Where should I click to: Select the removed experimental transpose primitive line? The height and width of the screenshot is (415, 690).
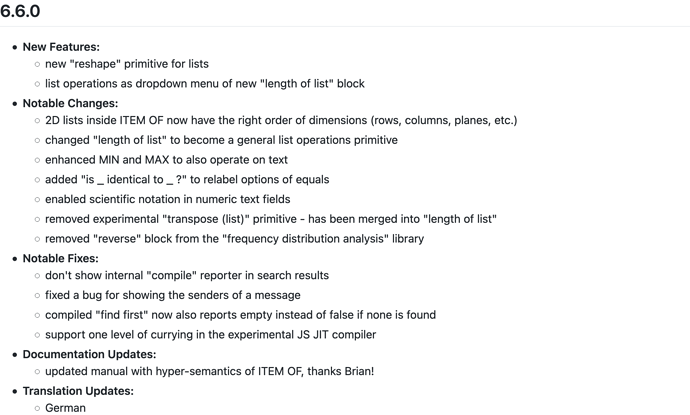pyautogui.click(x=271, y=219)
